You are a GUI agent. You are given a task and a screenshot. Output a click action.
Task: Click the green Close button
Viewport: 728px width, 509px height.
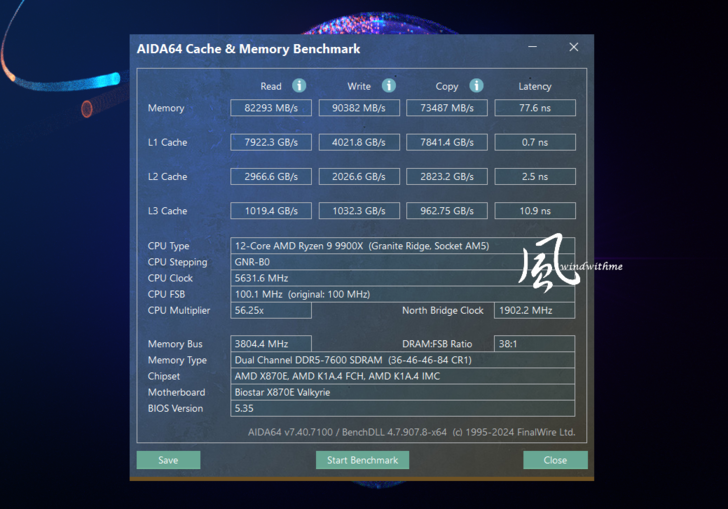click(555, 460)
